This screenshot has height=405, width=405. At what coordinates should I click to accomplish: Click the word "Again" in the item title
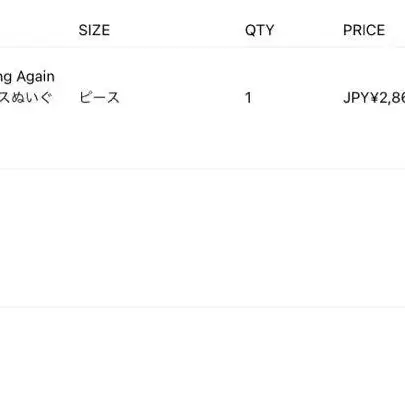point(36,77)
